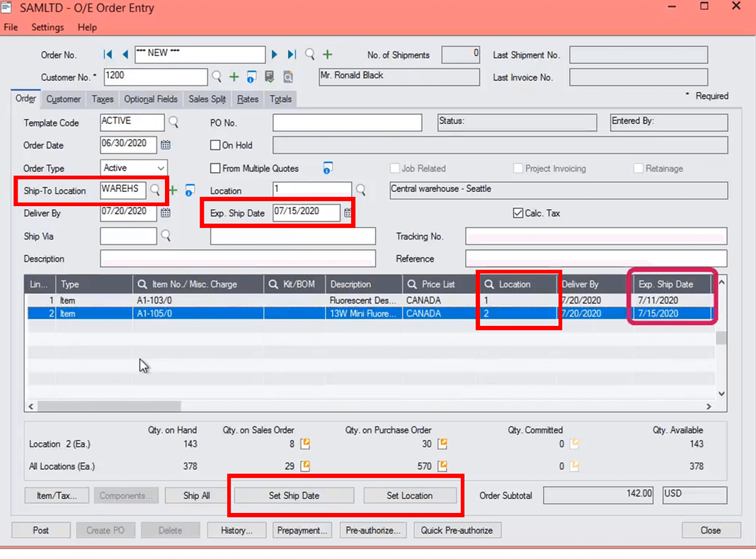The image size is (756, 559).
Task: Check From Multiple Quotes
Action: [x=215, y=168]
